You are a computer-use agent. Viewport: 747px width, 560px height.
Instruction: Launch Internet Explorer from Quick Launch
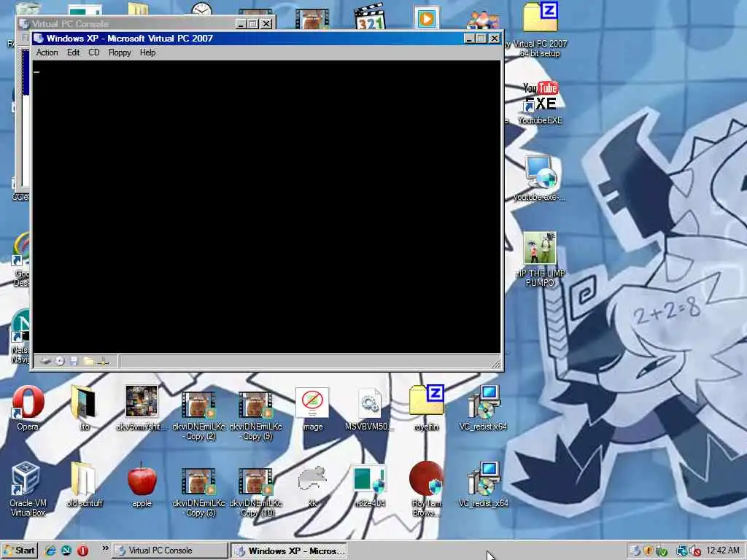(50, 551)
